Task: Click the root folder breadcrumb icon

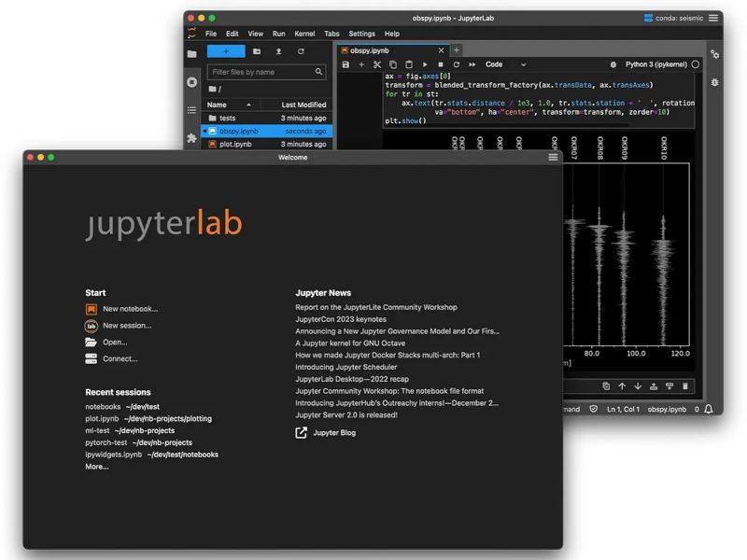Action: [213, 89]
